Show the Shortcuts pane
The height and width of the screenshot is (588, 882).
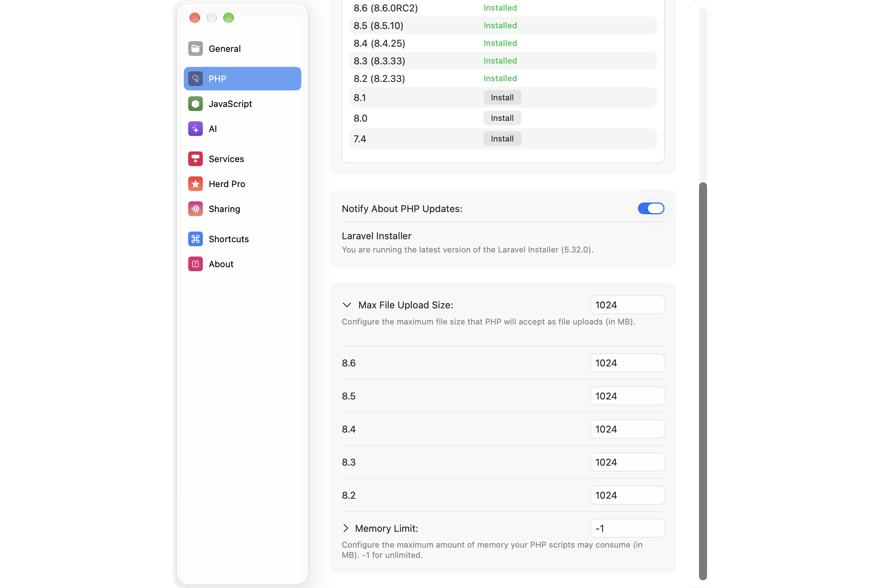(242, 239)
